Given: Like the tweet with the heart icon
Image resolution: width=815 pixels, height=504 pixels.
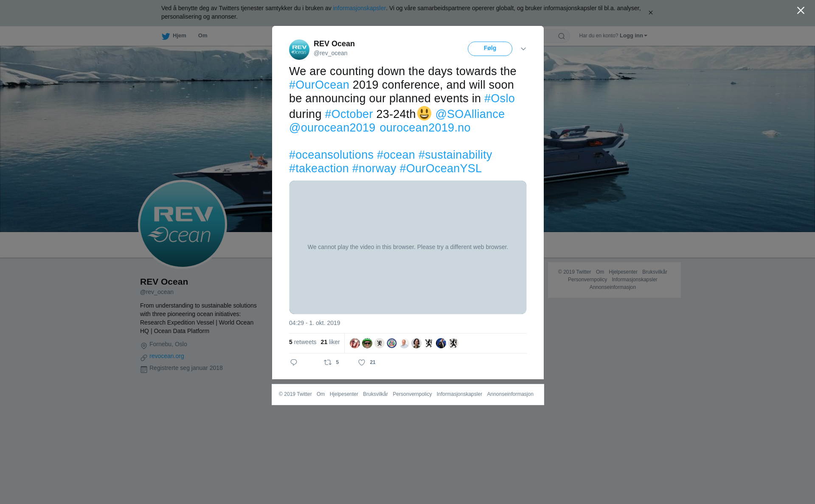Looking at the screenshot, I should point(362,362).
